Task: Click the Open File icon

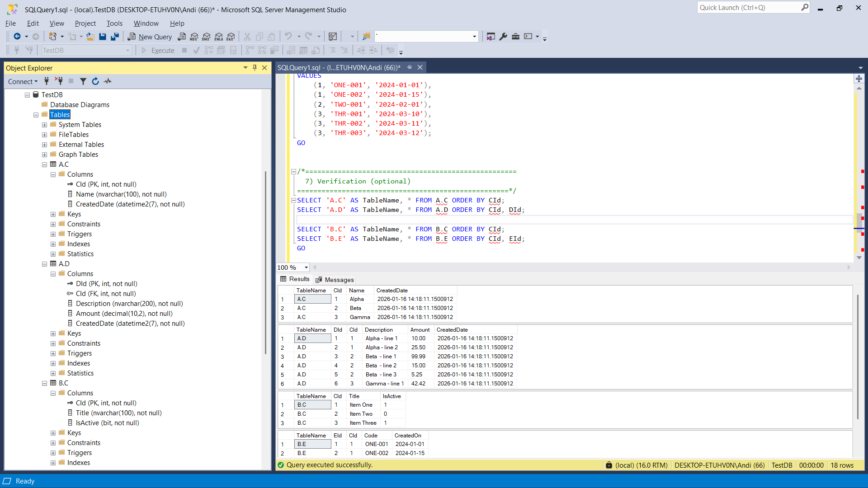Action: click(x=90, y=37)
